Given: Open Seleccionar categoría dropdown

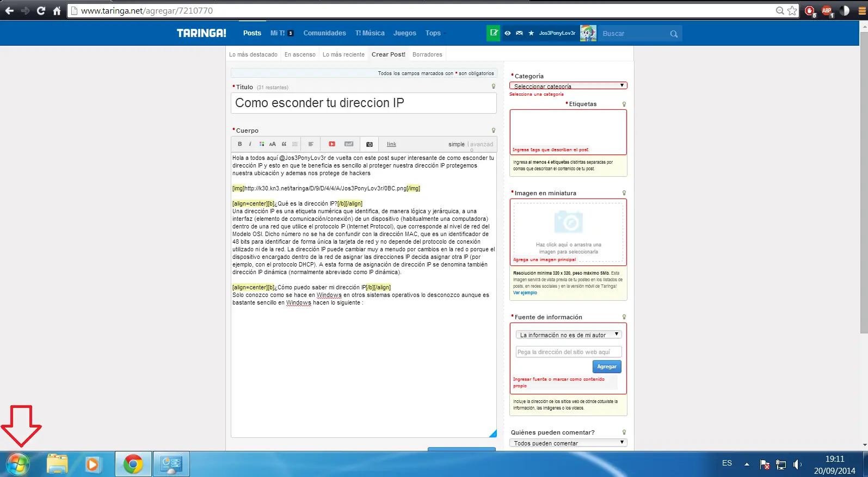Looking at the screenshot, I should coord(568,85).
